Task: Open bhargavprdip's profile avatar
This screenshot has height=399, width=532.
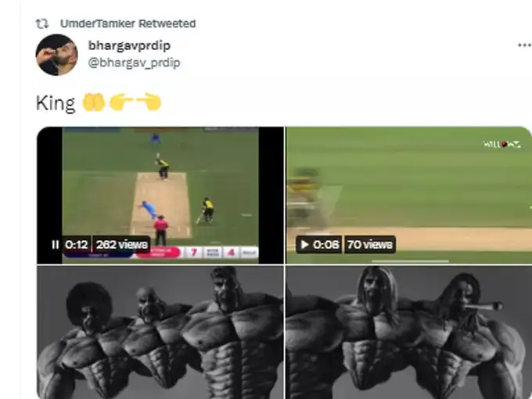Action: click(56, 55)
